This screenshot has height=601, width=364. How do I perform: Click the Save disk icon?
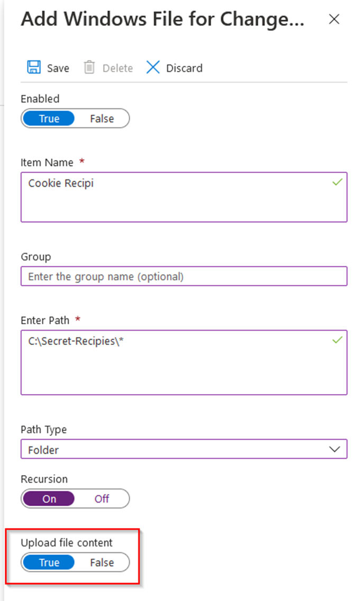pyautogui.click(x=33, y=67)
